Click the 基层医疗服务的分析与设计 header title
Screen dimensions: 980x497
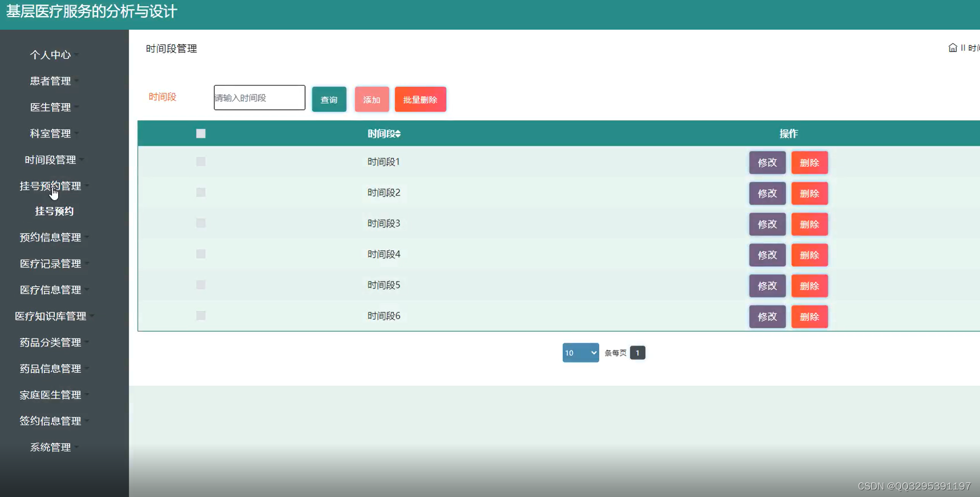coord(91,11)
